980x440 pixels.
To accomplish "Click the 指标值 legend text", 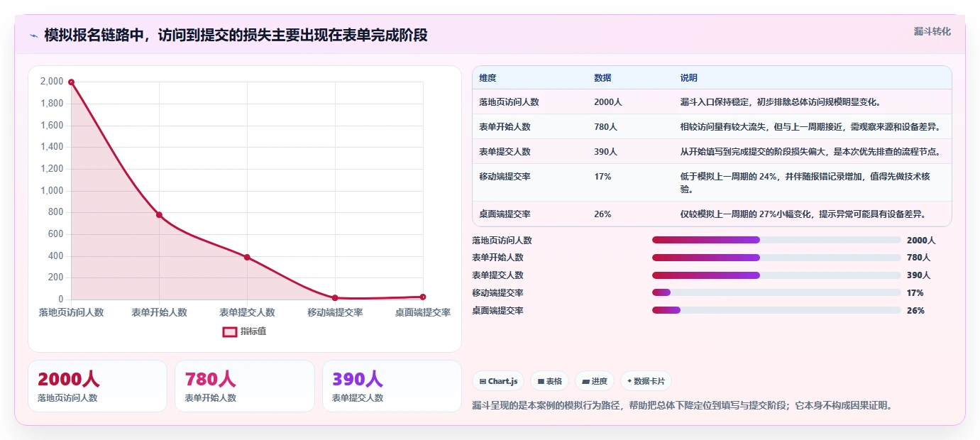I will click(x=253, y=331).
